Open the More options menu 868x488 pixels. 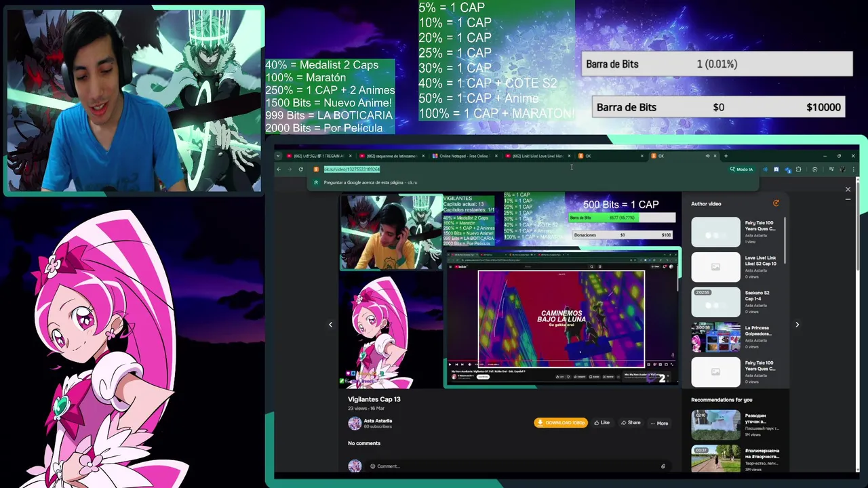[x=658, y=423]
